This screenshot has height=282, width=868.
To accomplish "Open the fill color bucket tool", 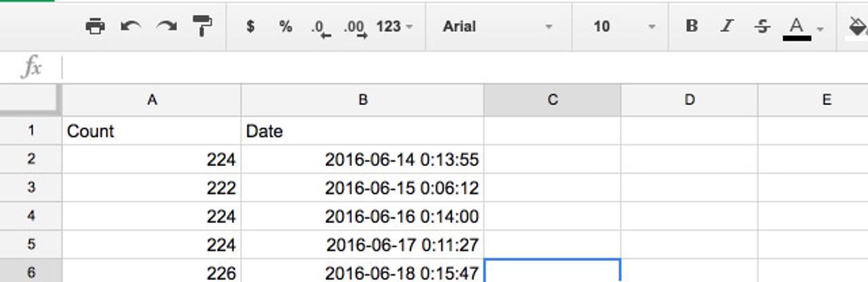I will tap(857, 26).
